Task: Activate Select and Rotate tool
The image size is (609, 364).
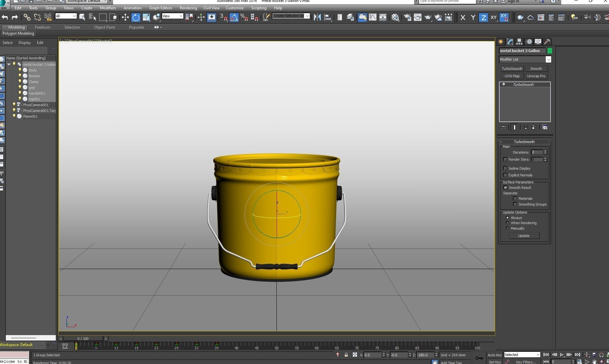Action: pyautogui.click(x=136, y=17)
